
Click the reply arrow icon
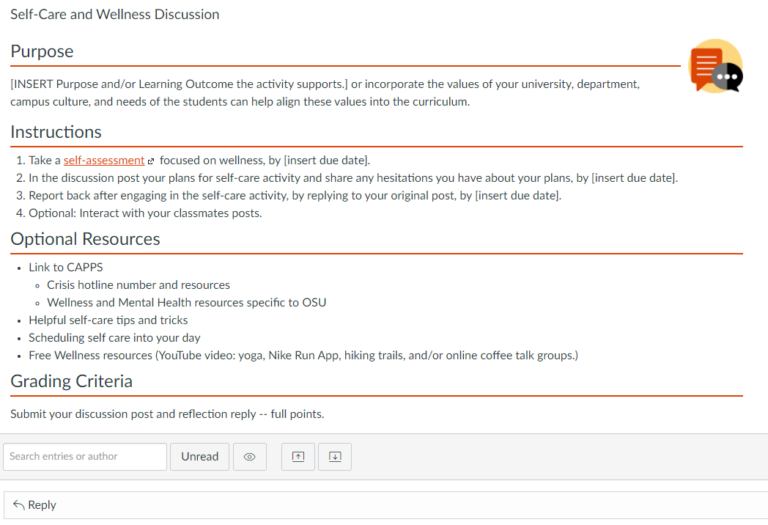tap(18, 505)
